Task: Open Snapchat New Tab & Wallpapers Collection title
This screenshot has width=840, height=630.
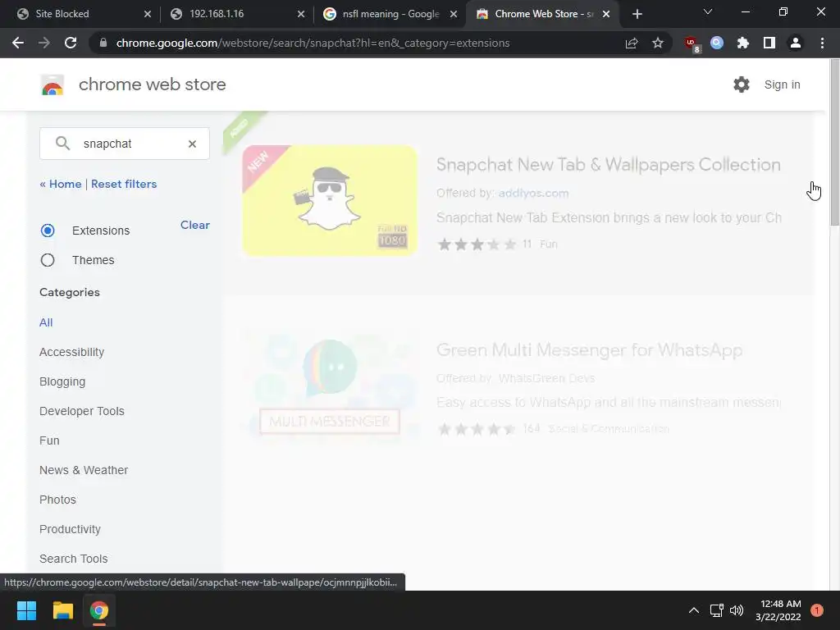Action: click(609, 164)
